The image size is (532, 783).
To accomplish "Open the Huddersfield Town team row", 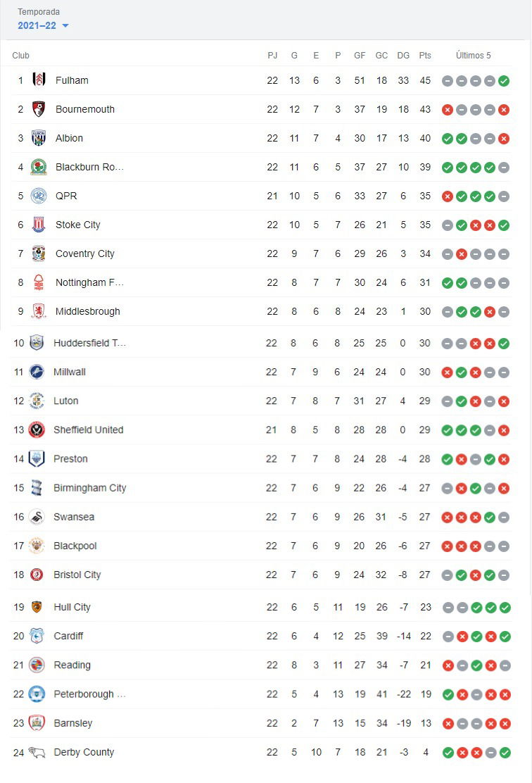I will [x=261, y=343].
